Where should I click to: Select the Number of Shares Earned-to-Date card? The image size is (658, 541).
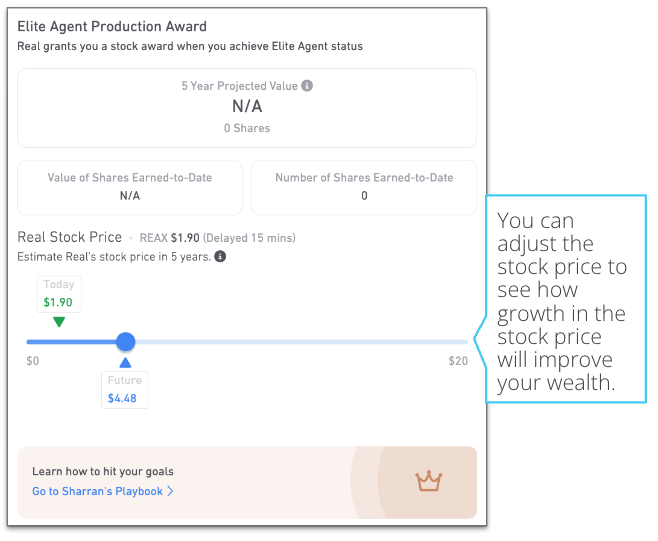point(364,187)
